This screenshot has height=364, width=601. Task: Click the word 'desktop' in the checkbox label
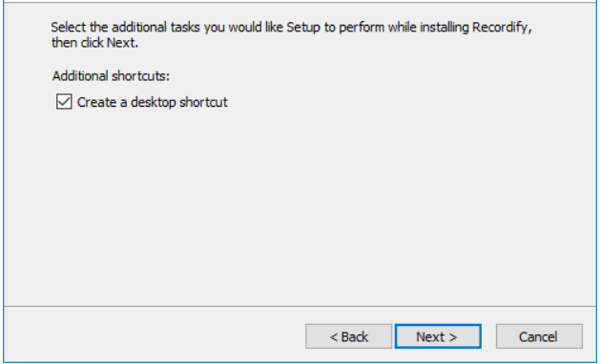tap(153, 103)
